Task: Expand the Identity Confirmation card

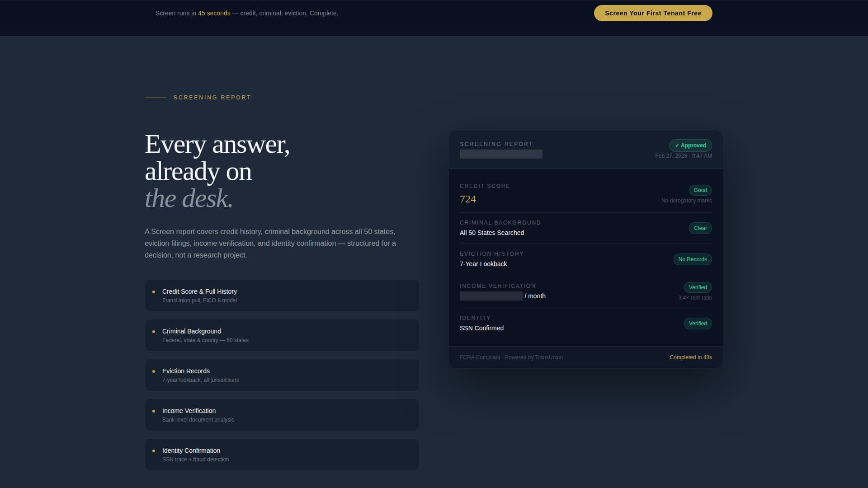Action: coord(282,454)
